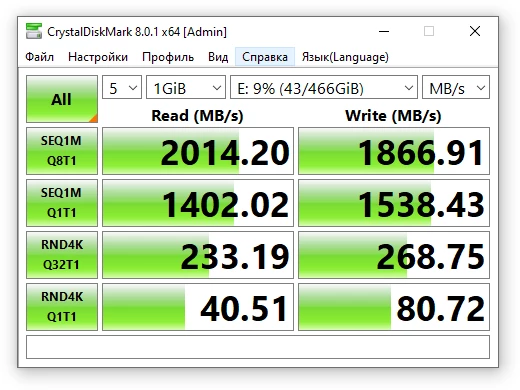Run all benchmarks with the All button
Image resolution: width=520 pixels, height=390 pixels.
[62, 99]
